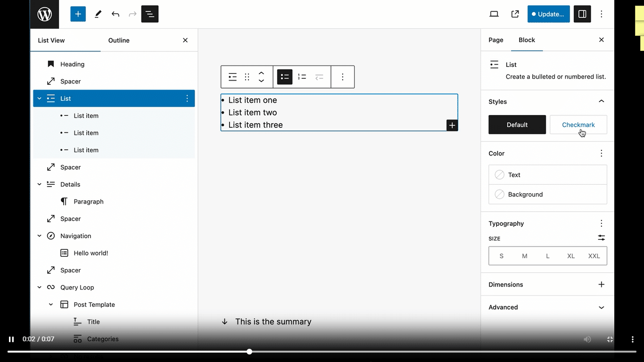644x362 pixels.
Task: Toggle the Settings sidebar panel icon
Action: pyautogui.click(x=582, y=14)
